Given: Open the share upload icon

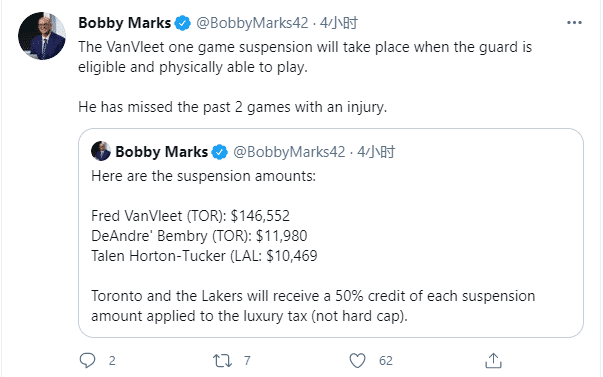Looking at the screenshot, I should coord(493,360).
